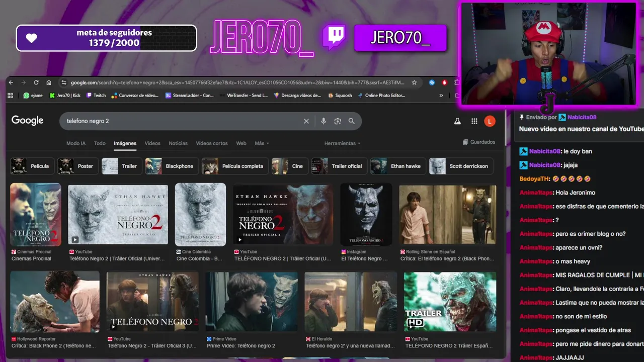Filter by the Pelicula completa chip
Screen dimensions: 644x362
[x=234, y=166]
